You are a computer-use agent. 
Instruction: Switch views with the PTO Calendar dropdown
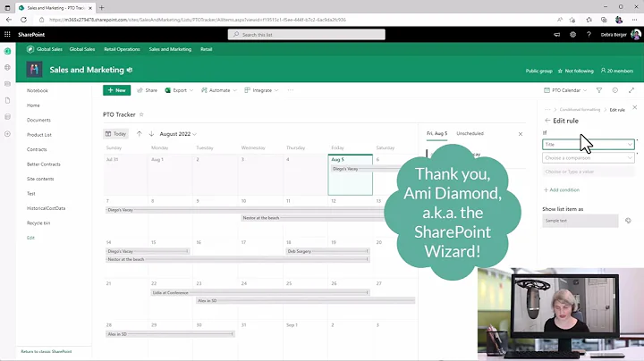point(565,90)
